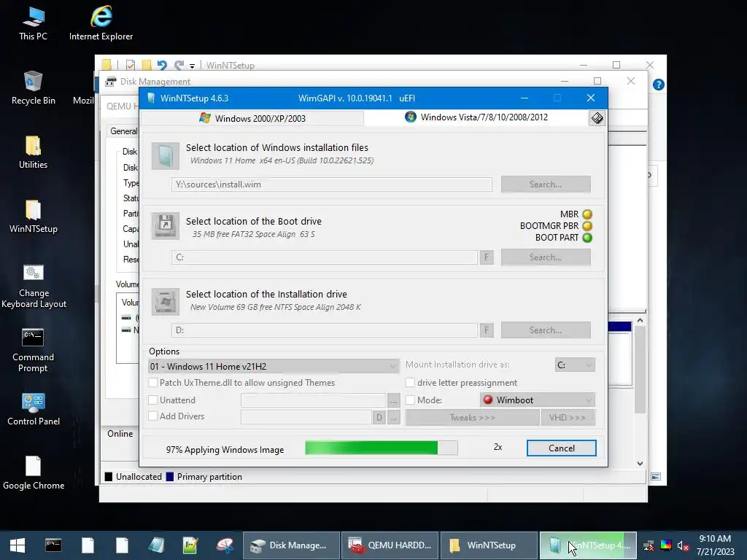The image size is (747, 560).
Task: Switch to Windows 2000/XP/2003 tab
Action: click(x=252, y=118)
